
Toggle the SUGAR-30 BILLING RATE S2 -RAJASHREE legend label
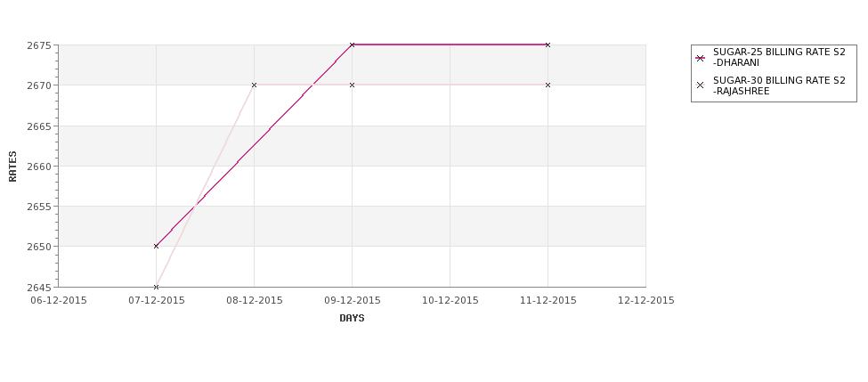tap(780, 85)
